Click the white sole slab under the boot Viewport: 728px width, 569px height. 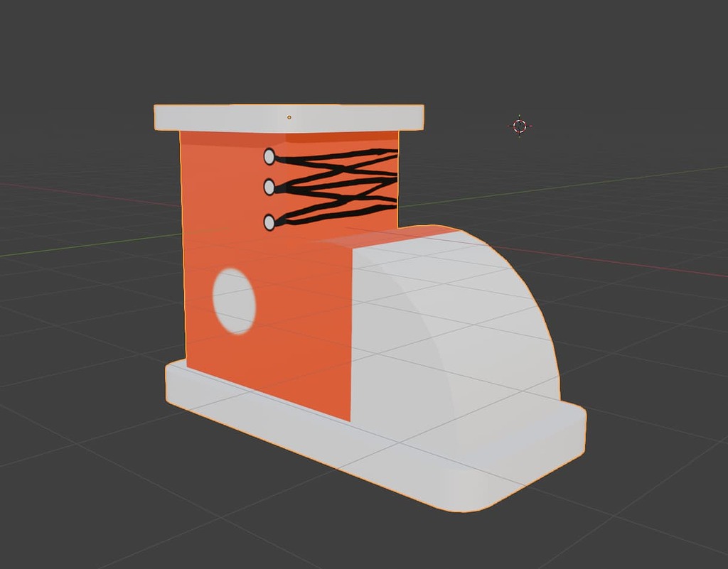(376, 436)
